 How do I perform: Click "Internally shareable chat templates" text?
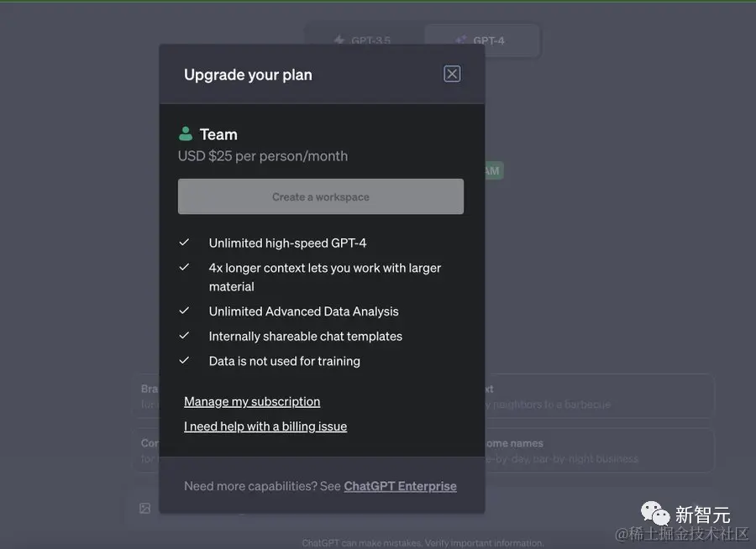tap(305, 337)
